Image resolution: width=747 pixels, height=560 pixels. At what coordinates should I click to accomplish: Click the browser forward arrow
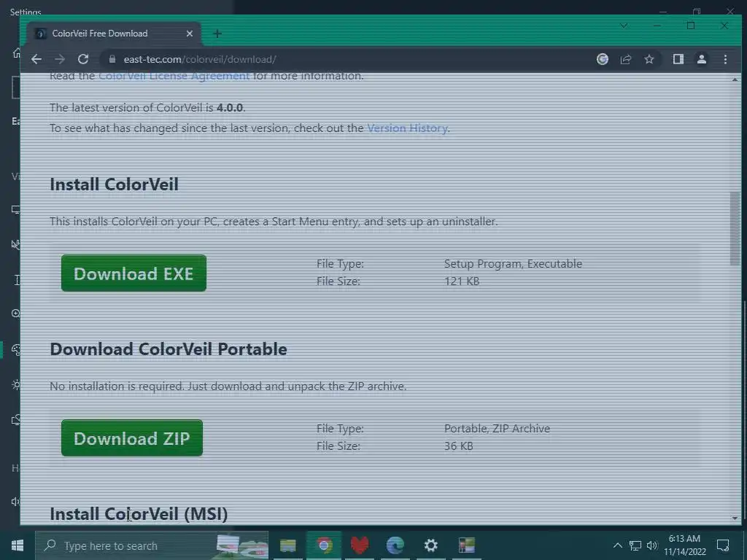pyautogui.click(x=60, y=59)
